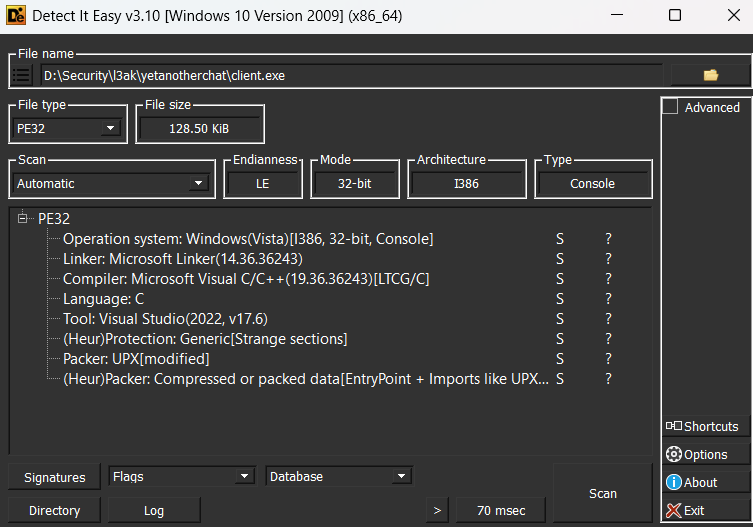Open the Log button
753x527 pixels.
(154, 511)
